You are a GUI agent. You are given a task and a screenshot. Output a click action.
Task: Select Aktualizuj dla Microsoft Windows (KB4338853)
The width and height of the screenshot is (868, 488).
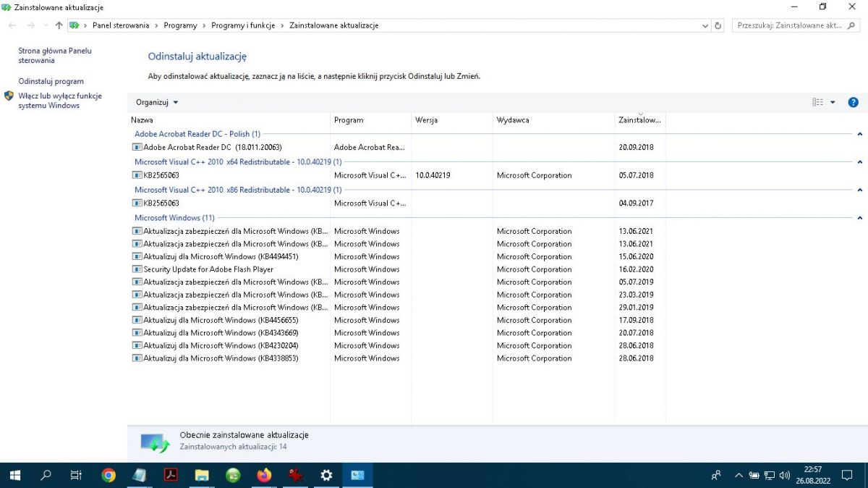coord(396,358)
